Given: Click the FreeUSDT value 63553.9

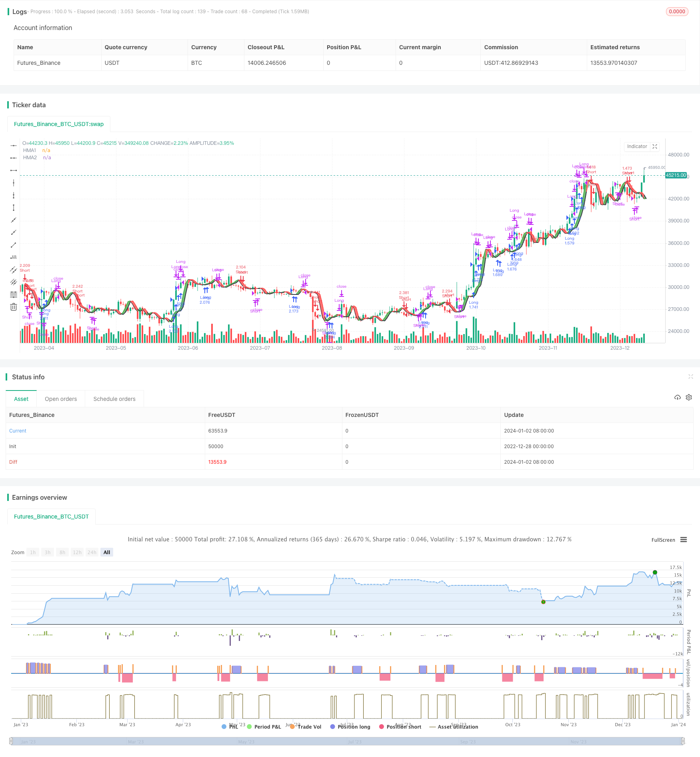Looking at the screenshot, I should coord(218,431).
